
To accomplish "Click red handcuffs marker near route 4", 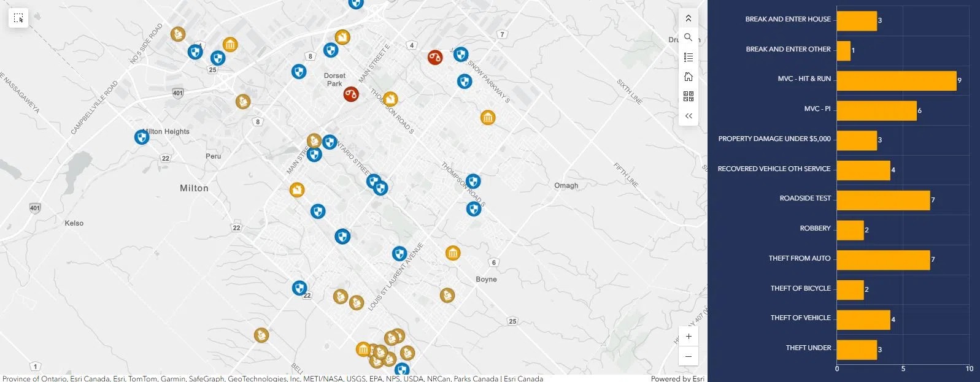I will click(x=435, y=58).
